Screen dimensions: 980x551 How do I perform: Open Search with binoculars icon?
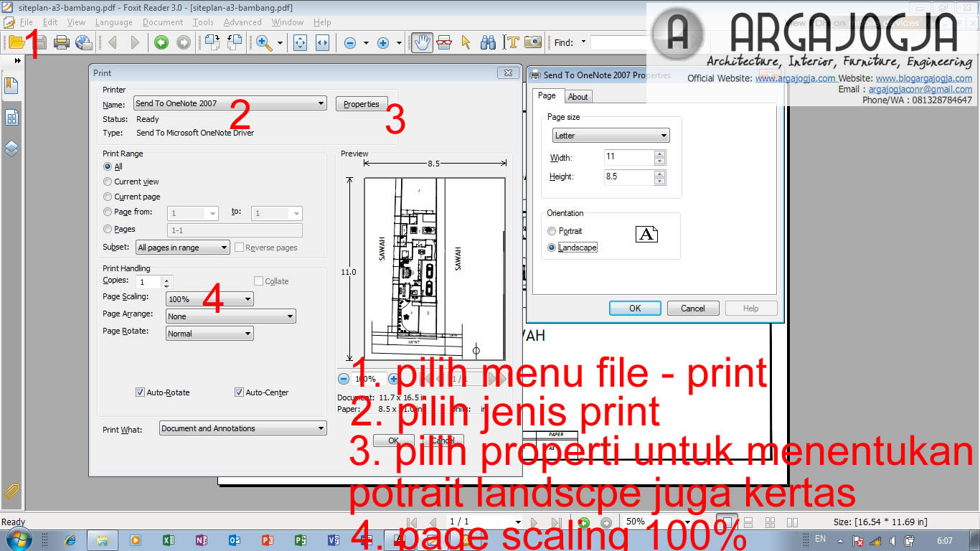click(x=489, y=43)
